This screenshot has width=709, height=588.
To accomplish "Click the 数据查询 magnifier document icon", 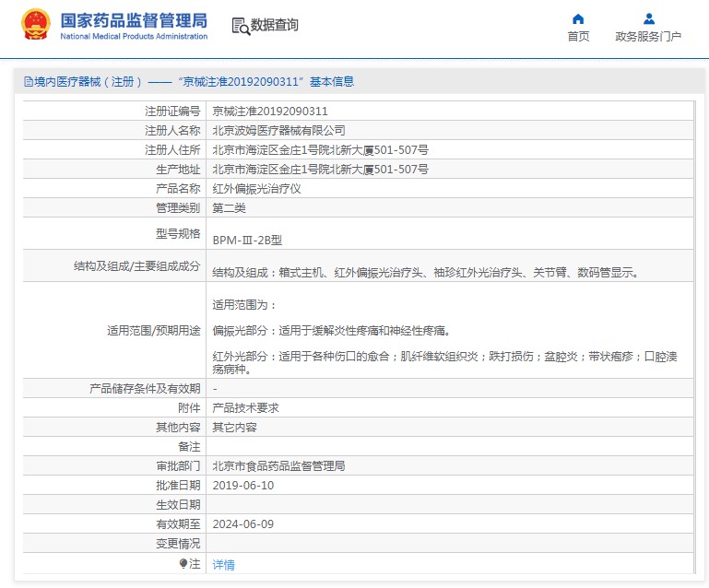I will 240,26.
